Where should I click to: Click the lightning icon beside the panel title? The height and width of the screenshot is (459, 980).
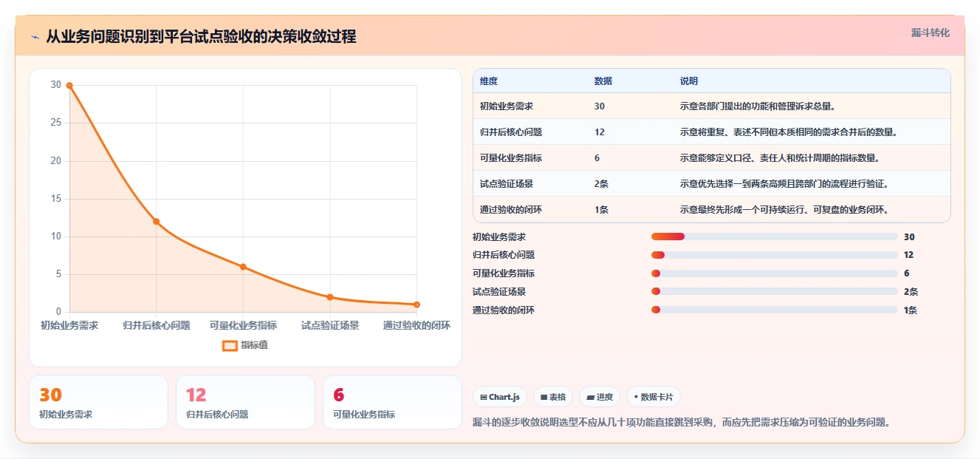tap(35, 37)
